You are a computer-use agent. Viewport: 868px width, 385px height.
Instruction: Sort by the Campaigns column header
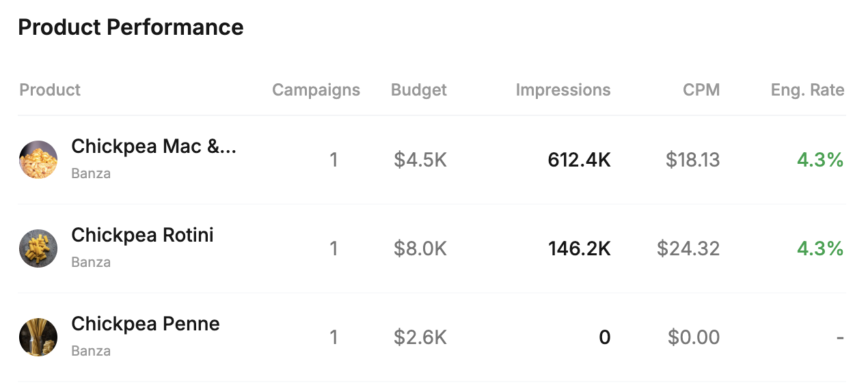tap(316, 90)
